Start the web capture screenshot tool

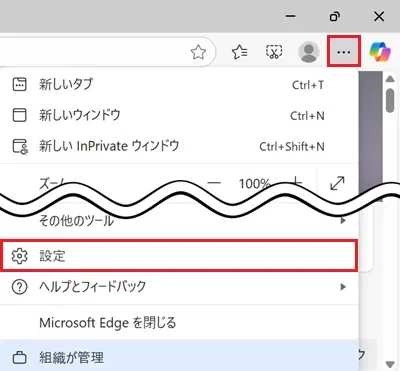point(274,52)
